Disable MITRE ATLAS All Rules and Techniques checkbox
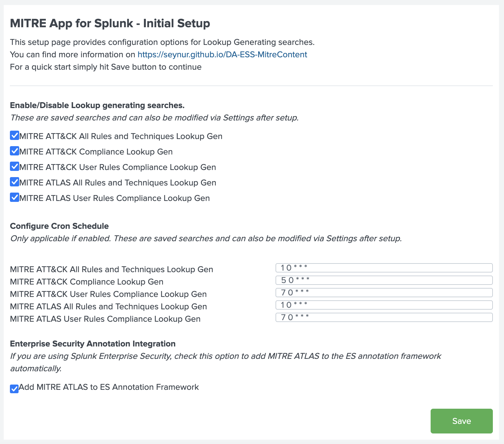 coord(15,182)
